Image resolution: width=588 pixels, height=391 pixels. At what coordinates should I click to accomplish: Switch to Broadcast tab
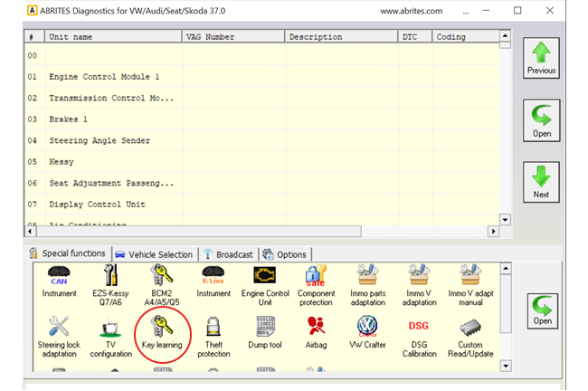point(228,255)
